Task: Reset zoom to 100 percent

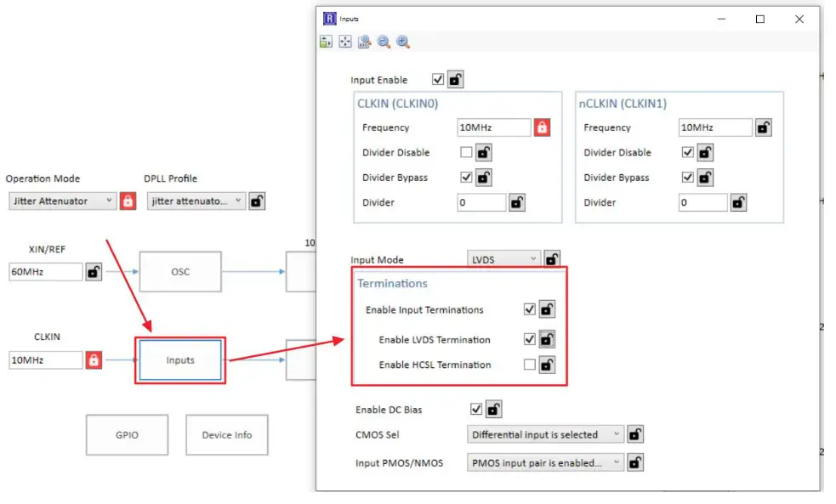Action: click(x=364, y=42)
